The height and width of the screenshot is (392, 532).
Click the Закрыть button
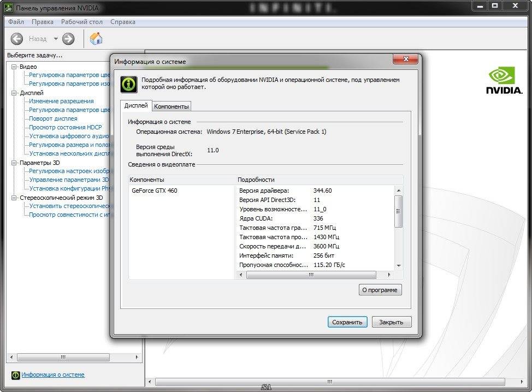pyautogui.click(x=391, y=322)
